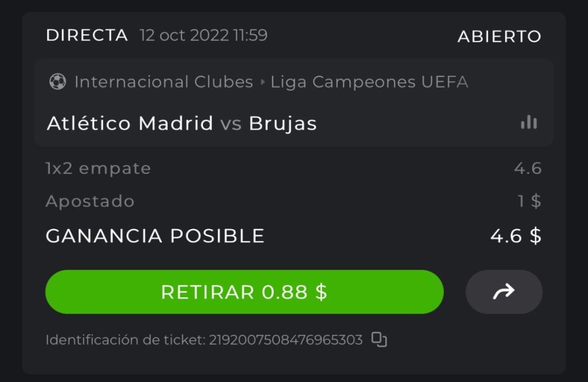Click the 4.6 odds value
This screenshot has height=382, width=588.
(x=527, y=169)
